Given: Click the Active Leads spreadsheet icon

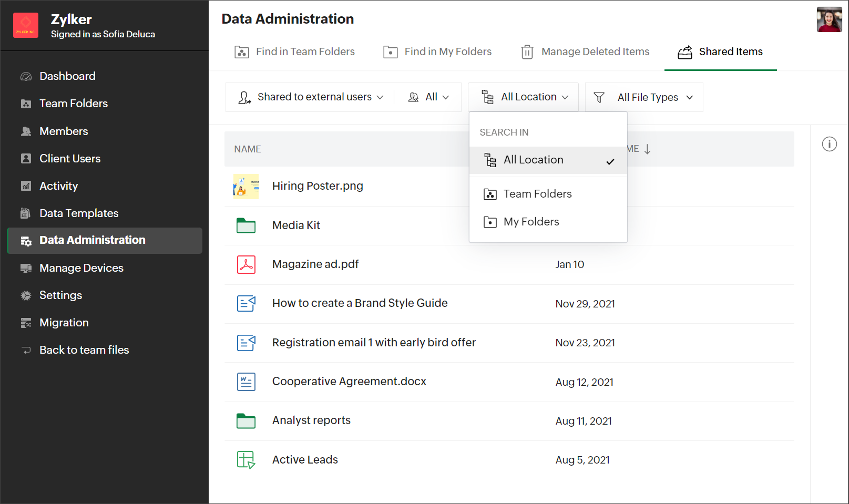Looking at the screenshot, I should coord(246,460).
